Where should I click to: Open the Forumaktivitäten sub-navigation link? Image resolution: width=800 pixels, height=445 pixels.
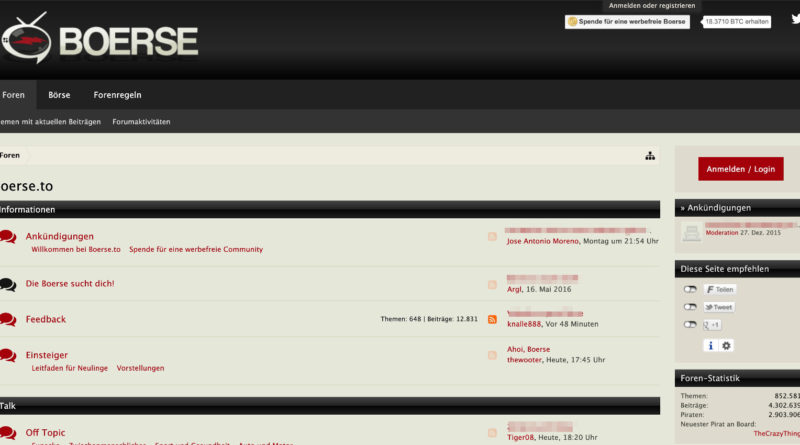pyautogui.click(x=141, y=122)
